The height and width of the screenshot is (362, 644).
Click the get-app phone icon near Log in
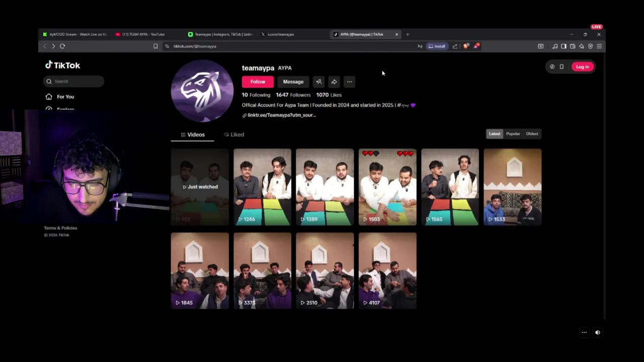(x=561, y=67)
